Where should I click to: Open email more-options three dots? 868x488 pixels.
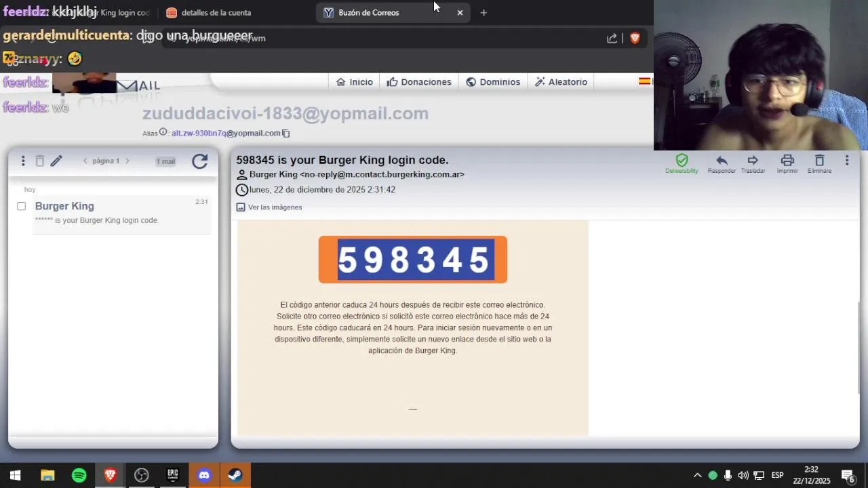coord(847,161)
